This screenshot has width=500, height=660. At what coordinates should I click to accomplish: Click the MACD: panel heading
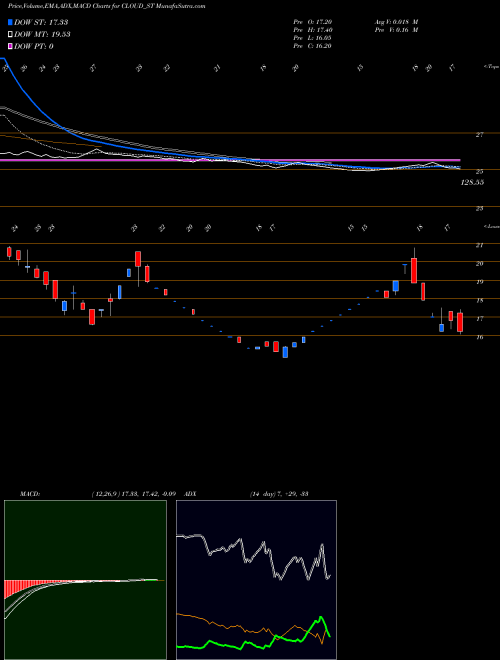tap(30, 494)
